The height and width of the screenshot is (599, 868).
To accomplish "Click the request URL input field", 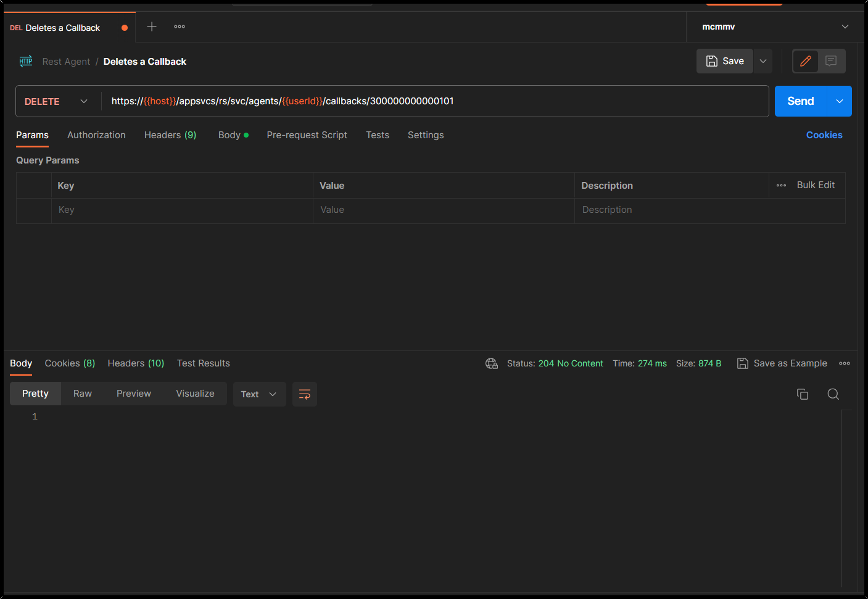I will click(x=436, y=101).
